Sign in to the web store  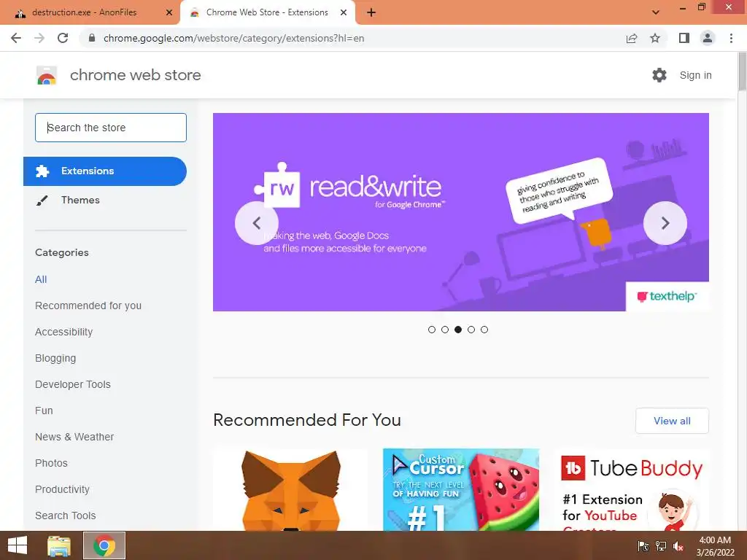coord(695,75)
